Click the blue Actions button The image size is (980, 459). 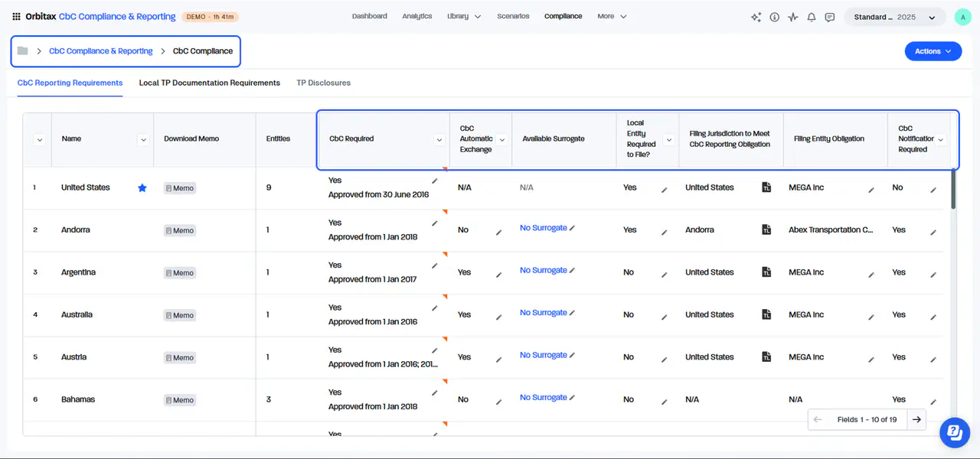point(933,51)
